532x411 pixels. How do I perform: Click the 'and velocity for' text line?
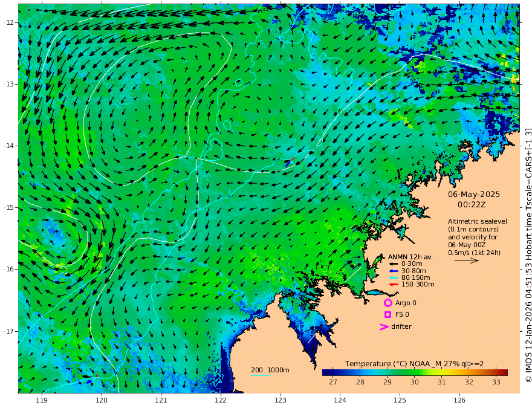pyautogui.click(x=473, y=237)
